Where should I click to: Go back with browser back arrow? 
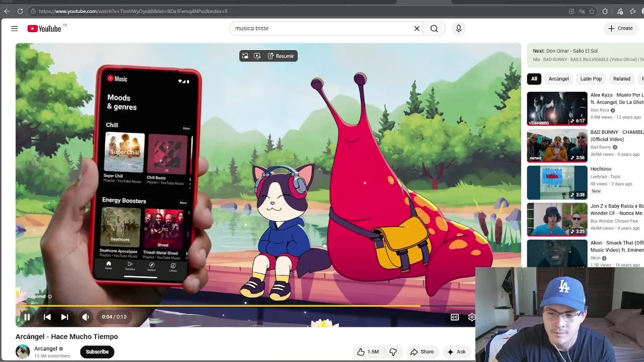click(x=7, y=11)
